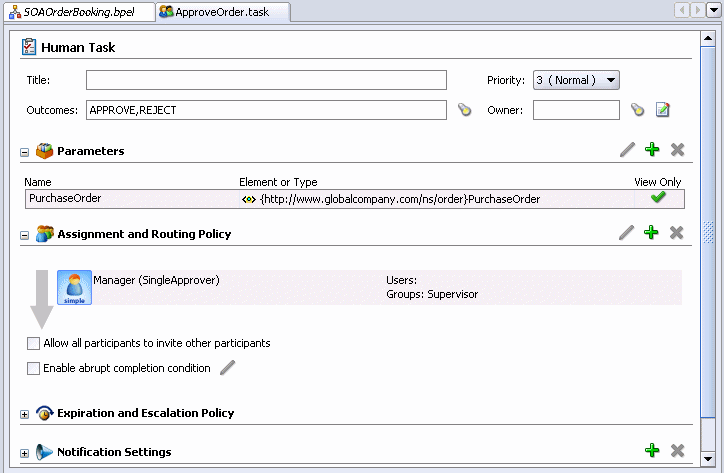Viewport: 724px width, 473px height.
Task: Click the Parameters box icon
Action: [44, 151]
